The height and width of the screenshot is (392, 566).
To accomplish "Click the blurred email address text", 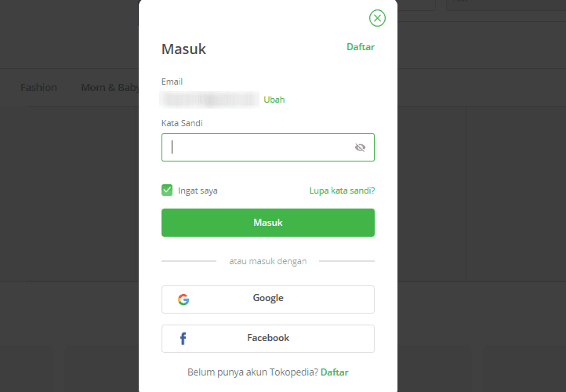I will pyautogui.click(x=209, y=100).
